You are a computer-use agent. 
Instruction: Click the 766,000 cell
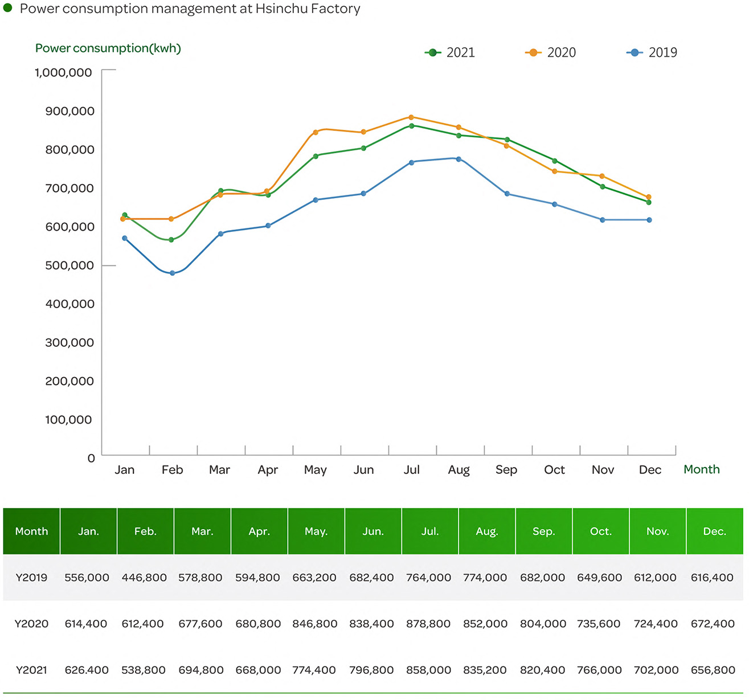(599, 670)
